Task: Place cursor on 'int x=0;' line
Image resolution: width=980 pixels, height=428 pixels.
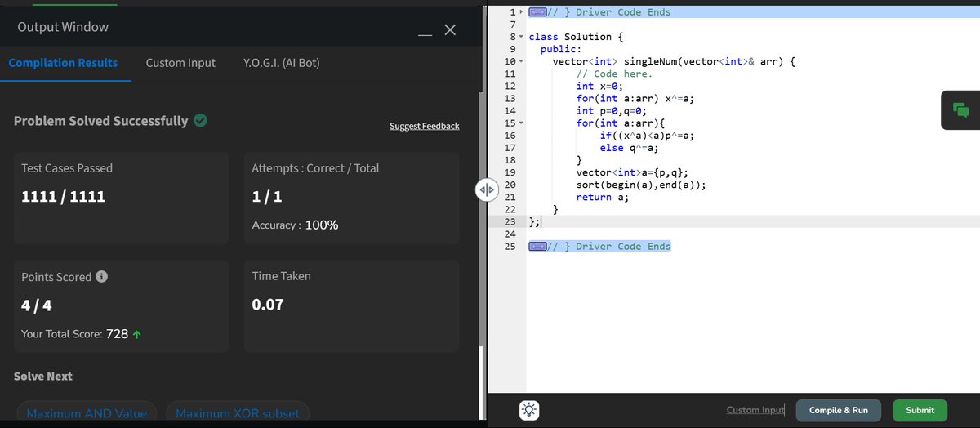Action: coord(599,86)
